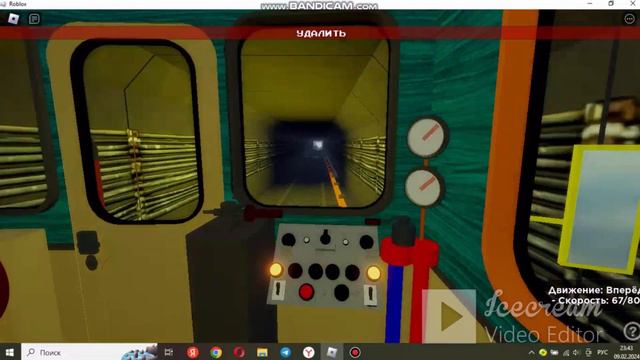Flip the right white toggle switch

coord(371,295)
